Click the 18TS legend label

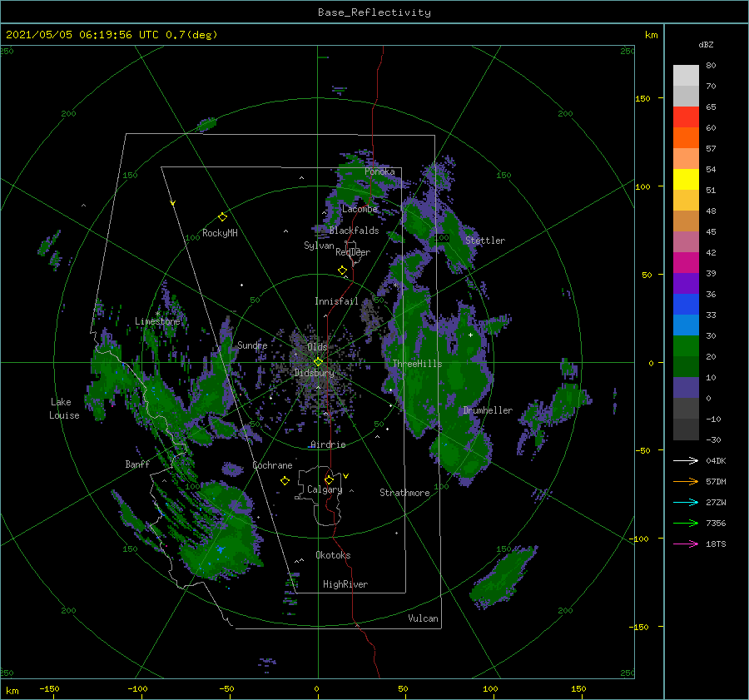pyautogui.click(x=716, y=544)
